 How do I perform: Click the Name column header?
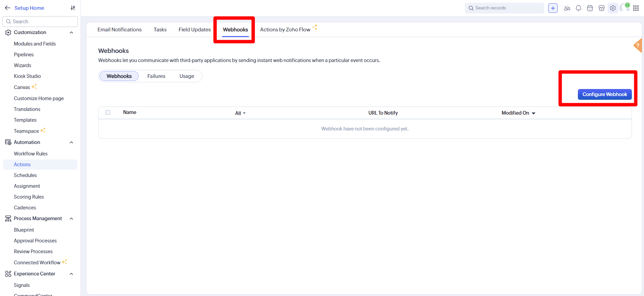pyautogui.click(x=130, y=112)
